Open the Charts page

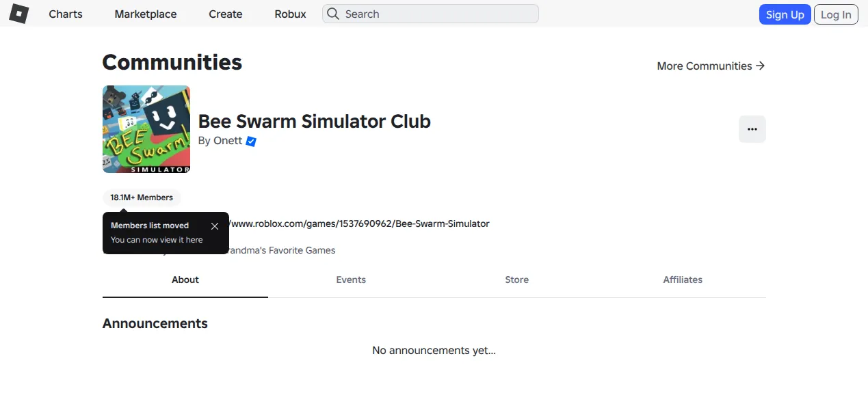(66, 14)
